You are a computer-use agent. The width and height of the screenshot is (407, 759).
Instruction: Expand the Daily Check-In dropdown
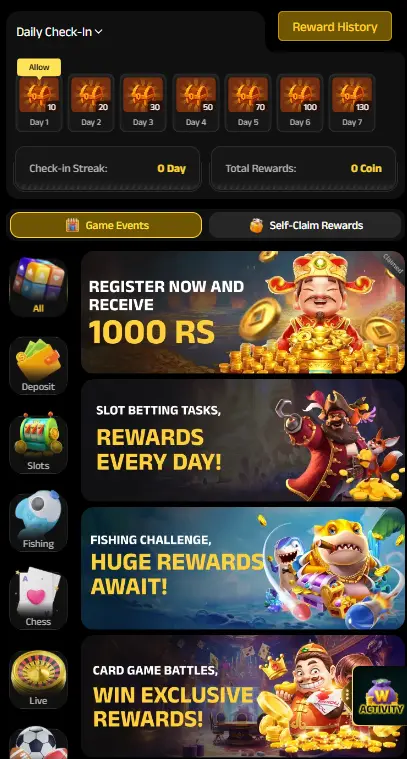(x=59, y=32)
